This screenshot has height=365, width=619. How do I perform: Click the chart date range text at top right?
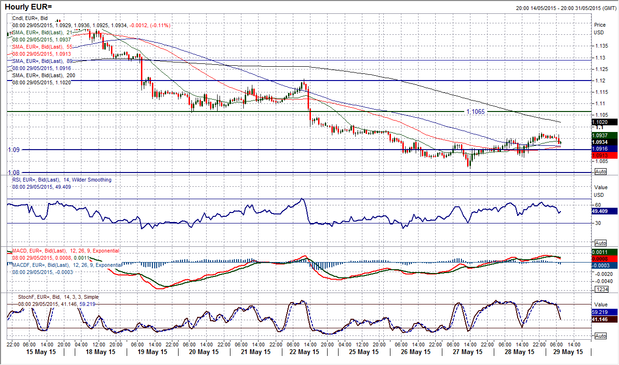tap(565, 8)
